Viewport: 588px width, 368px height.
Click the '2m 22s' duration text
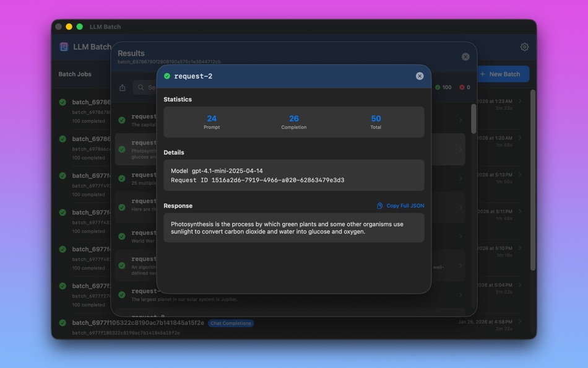(x=504, y=329)
